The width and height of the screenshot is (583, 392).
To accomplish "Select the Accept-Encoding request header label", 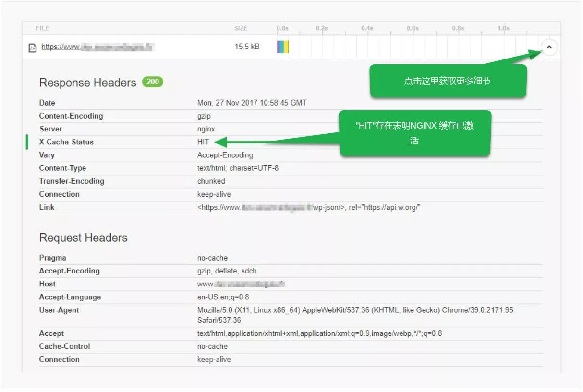I will (70, 271).
